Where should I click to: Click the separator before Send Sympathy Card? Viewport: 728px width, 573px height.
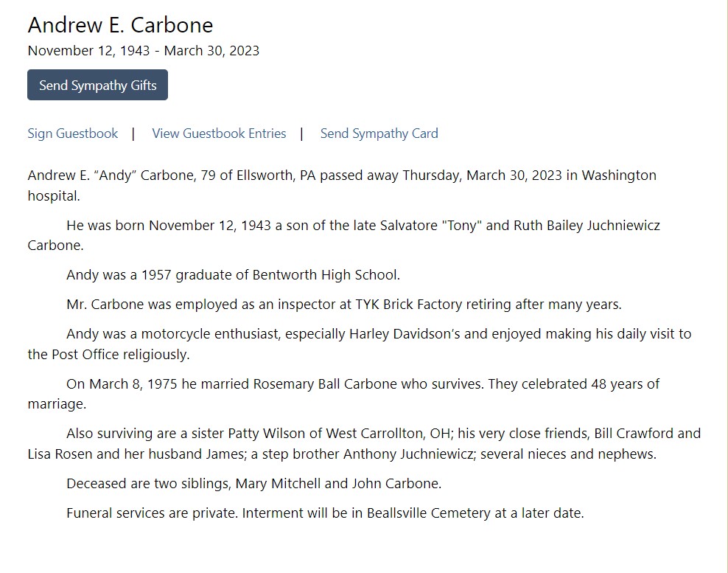(302, 133)
